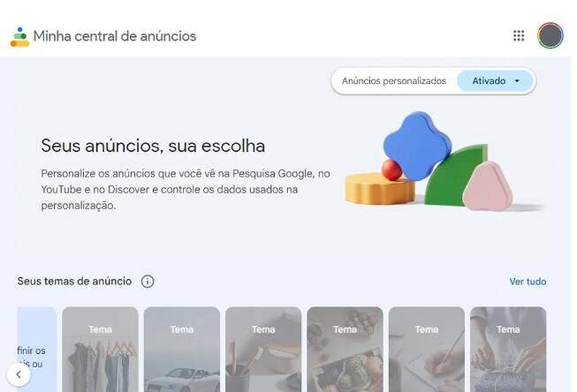Image resolution: width=577 pixels, height=392 pixels.
Task: Click the Seus temas de anúncio heading
Action: [74, 282]
